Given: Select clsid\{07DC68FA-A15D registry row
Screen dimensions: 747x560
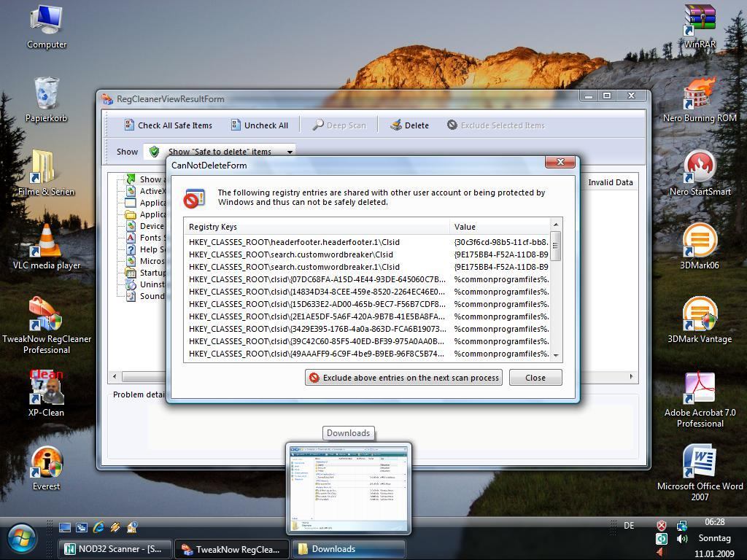Looking at the screenshot, I should click(x=366, y=279).
